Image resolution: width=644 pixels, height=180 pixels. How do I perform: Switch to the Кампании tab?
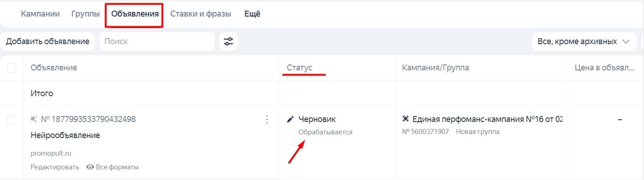(41, 14)
